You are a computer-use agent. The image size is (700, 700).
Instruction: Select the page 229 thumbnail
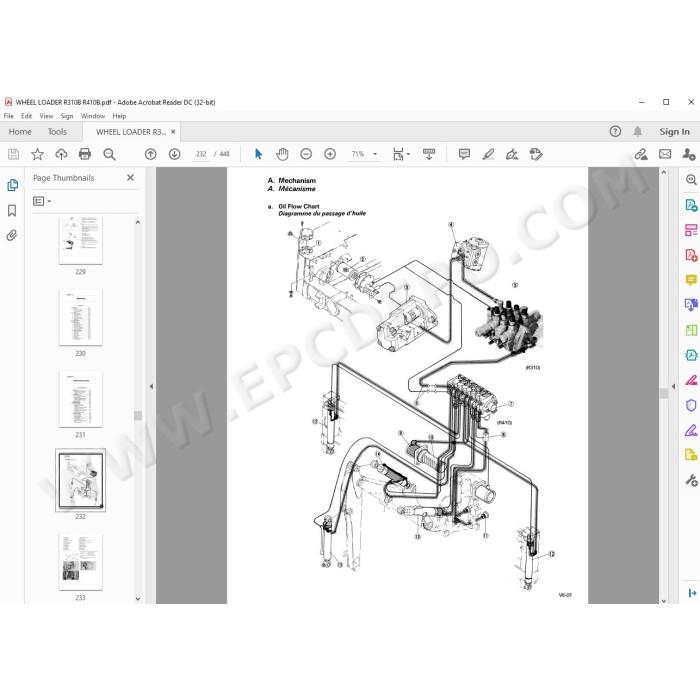tap(80, 240)
